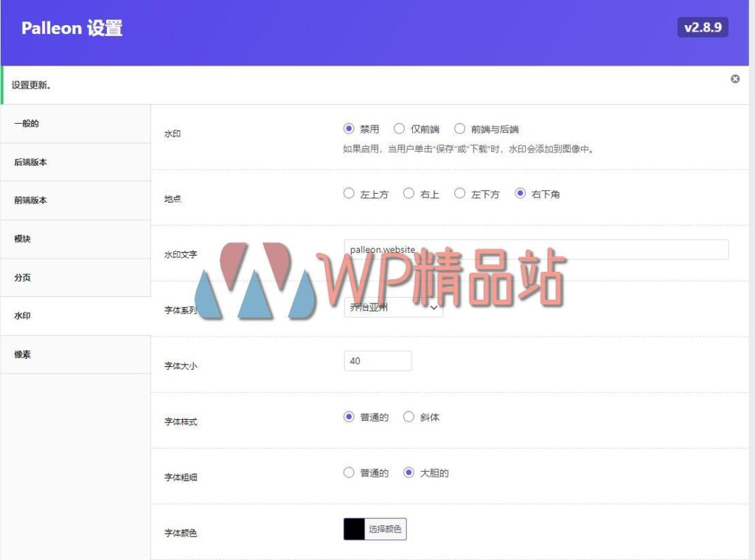点击黑色字体颜色色块
This screenshot has height=560, width=755.
[x=353, y=529]
